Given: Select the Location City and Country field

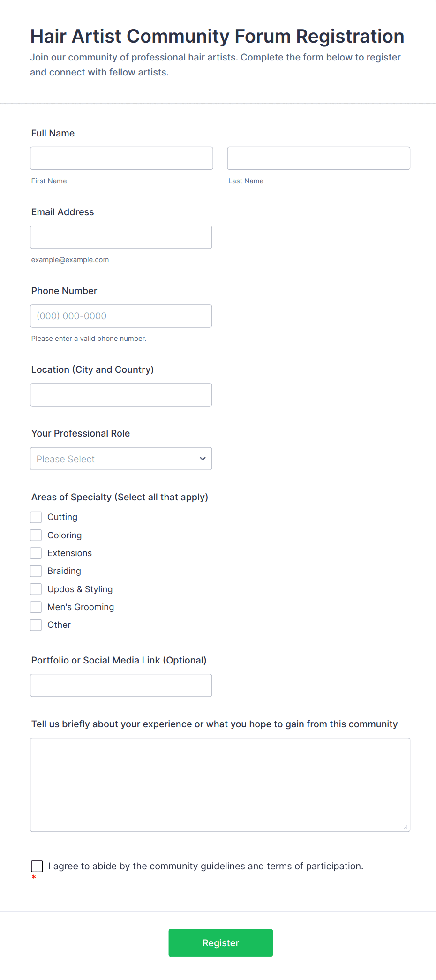Looking at the screenshot, I should [121, 395].
